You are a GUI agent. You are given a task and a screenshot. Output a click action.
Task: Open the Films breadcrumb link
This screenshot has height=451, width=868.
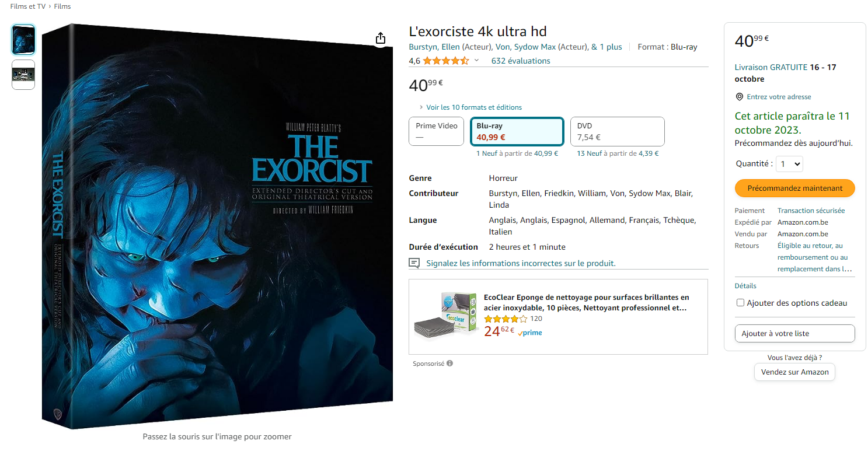pyautogui.click(x=62, y=6)
